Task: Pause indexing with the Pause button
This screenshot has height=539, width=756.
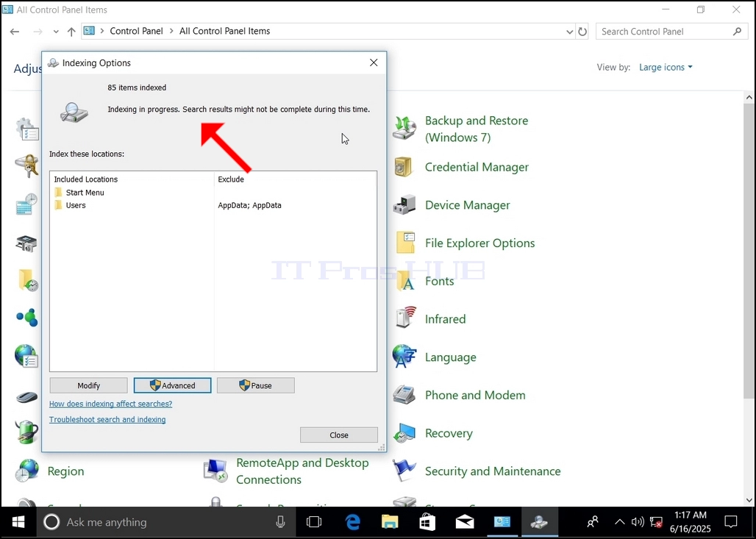Action: coord(255,385)
